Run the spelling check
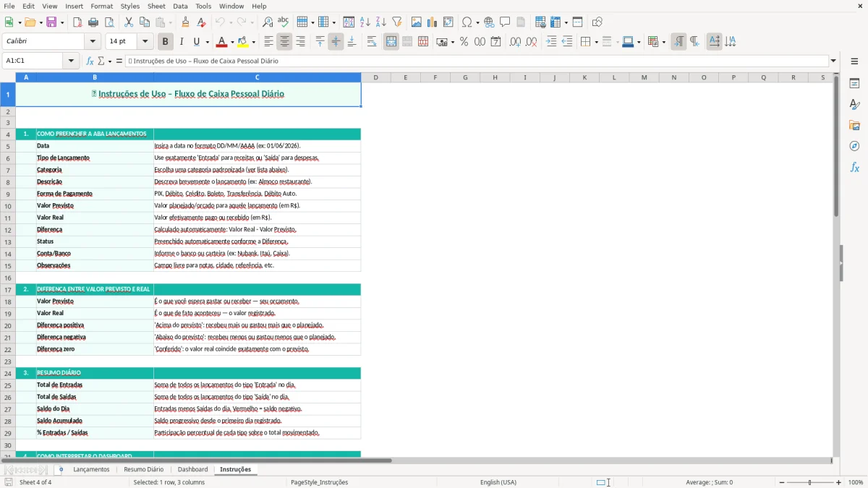The image size is (868, 488). coord(284,22)
